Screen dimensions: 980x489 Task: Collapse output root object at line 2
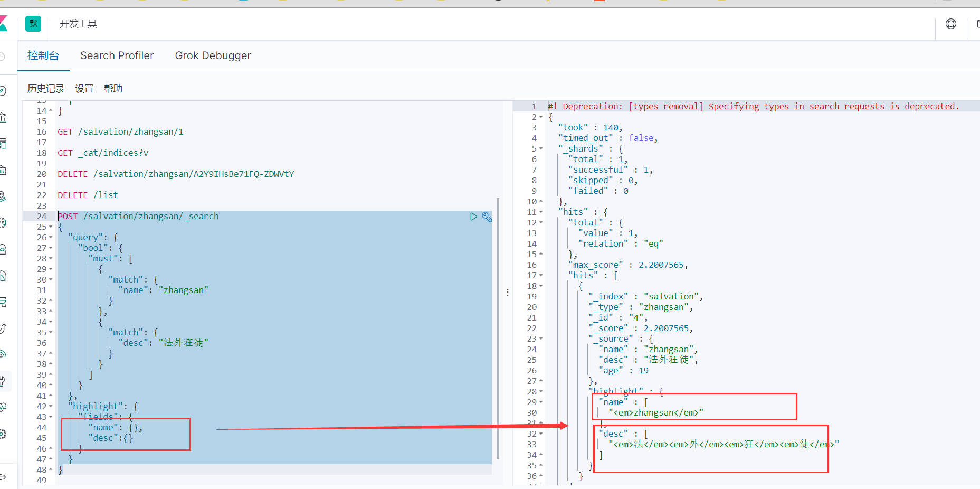pyautogui.click(x=541, y=117)
